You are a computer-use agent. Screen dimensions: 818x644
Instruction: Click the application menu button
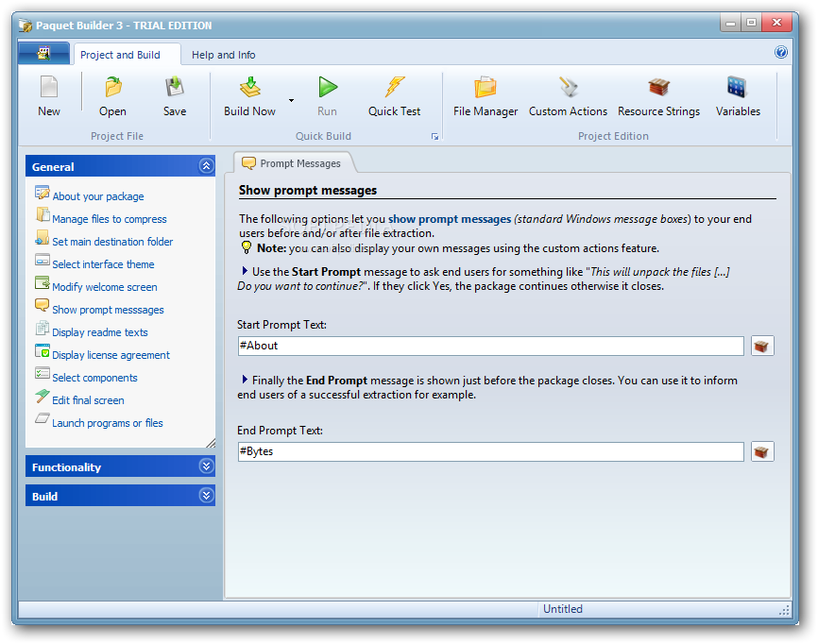(x=43, y=53)
